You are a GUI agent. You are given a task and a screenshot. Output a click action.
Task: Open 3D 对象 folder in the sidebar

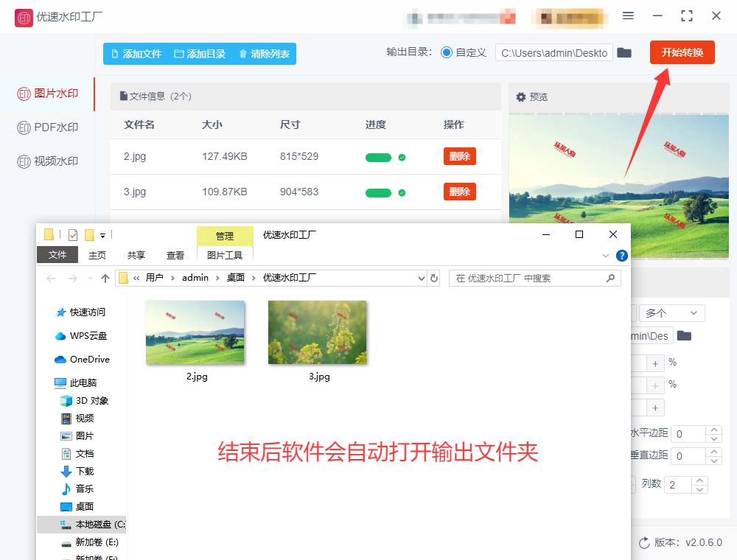click(85, 401)
